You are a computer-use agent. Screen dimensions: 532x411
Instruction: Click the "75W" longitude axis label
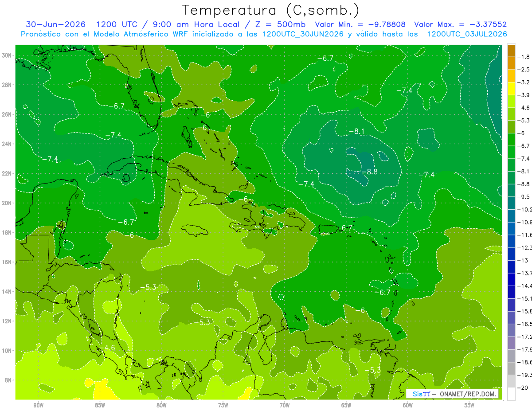[x=223, y=405]
